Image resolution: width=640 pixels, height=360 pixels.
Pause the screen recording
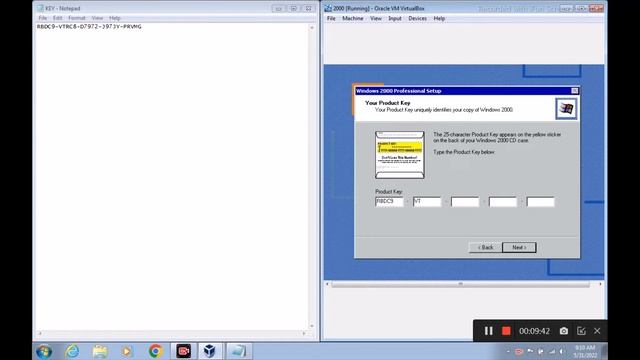489,331
